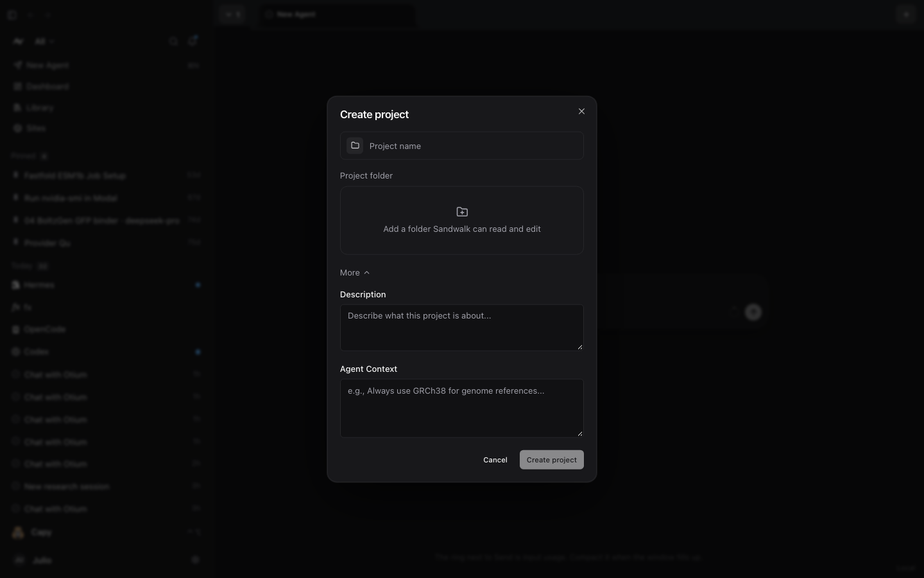Click into the Description text area
924x578 pixels.
462,328
